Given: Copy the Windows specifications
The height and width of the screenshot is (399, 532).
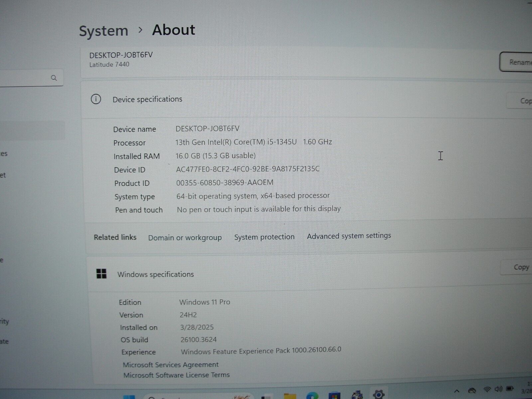Looking at the screenshot, I should point(516,267).
